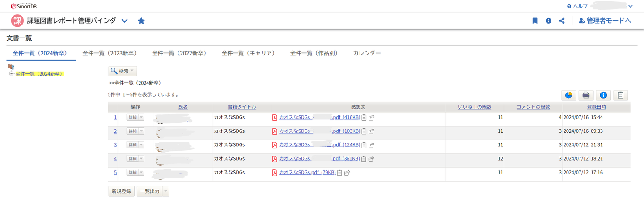Click the blue info icon above the table
644x216 pixels.
603,95
